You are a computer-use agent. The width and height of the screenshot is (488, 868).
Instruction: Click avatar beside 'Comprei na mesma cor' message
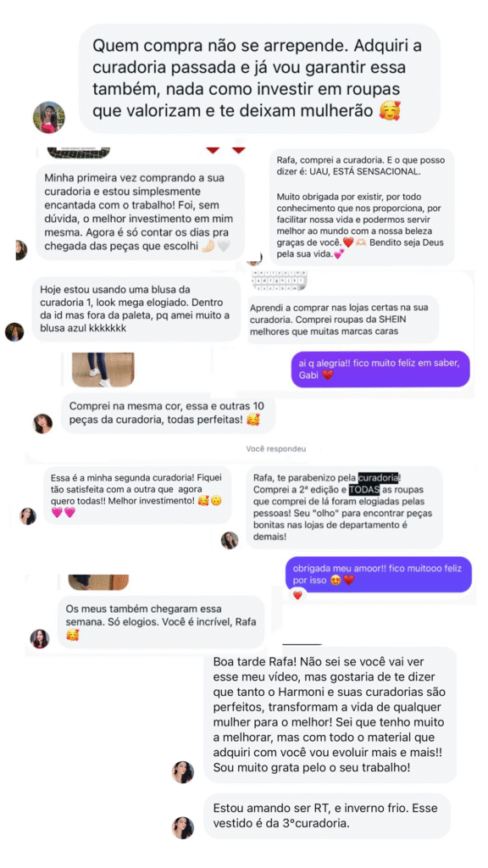coord(43,424)
